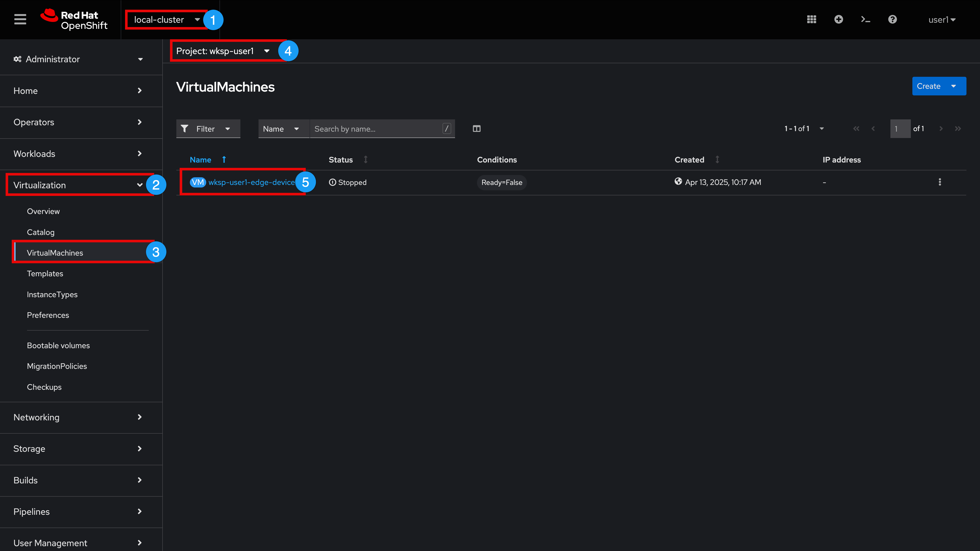Toggle the hamburger navigation menu
The width and height of the screenshot is (980, 551).
[20, 19]
